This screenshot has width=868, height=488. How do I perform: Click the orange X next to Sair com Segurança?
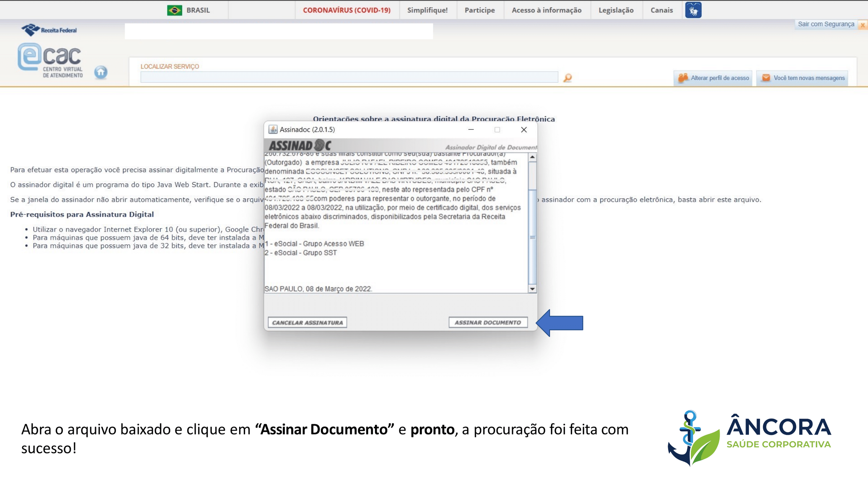862,25
